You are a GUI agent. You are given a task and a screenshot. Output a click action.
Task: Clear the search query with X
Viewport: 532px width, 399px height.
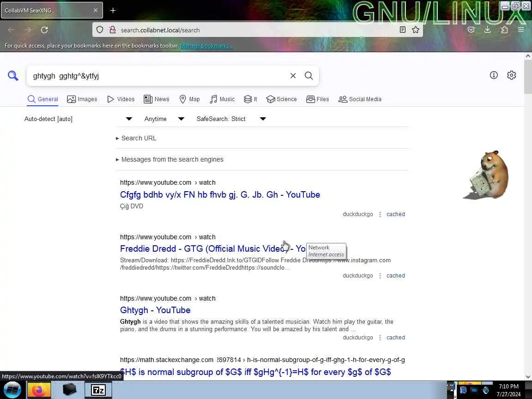click(x=293, y=76)
